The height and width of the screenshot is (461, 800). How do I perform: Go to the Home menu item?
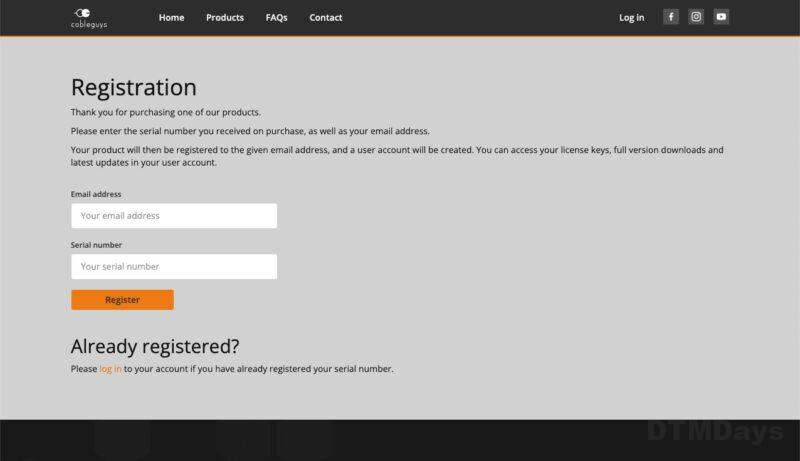point(171,18)
